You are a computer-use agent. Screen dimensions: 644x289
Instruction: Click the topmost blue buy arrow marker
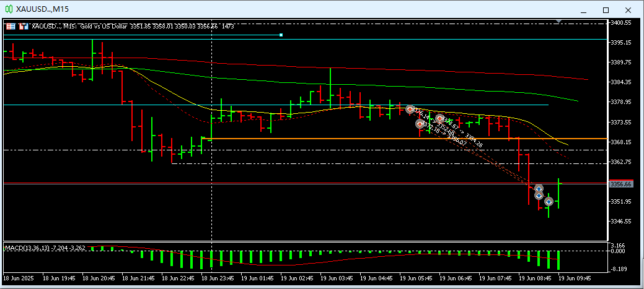[x=539, y=189]
